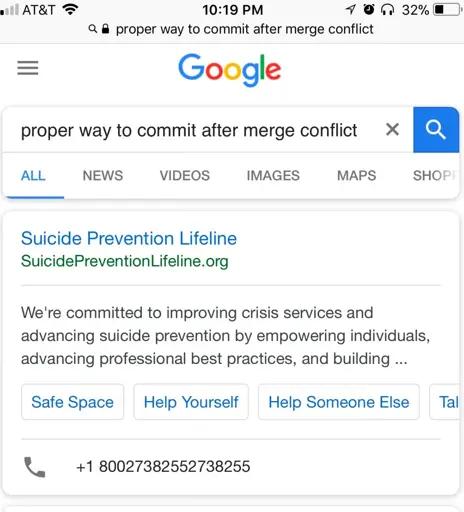The height and width of the screenshot is (512, 464).
Task: Tap the phone handset icon
Action: (x=35, y=467)
